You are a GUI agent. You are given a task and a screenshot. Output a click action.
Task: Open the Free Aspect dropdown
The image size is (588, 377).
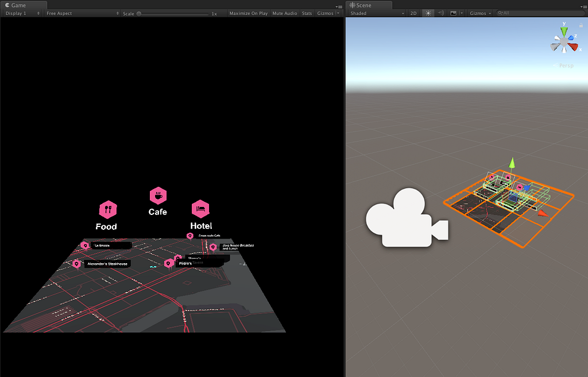(82, 14)
